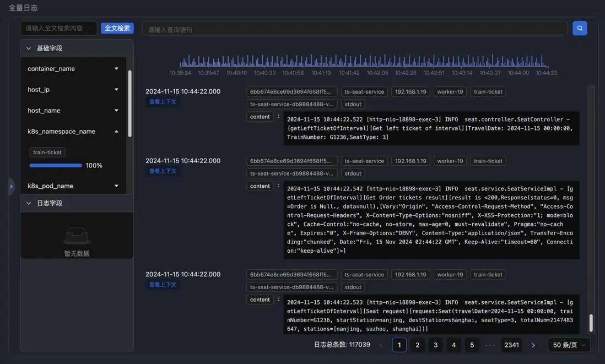Focus the query statement input field
This screenshot has height=364, width=605.
[x=354, y=29]
